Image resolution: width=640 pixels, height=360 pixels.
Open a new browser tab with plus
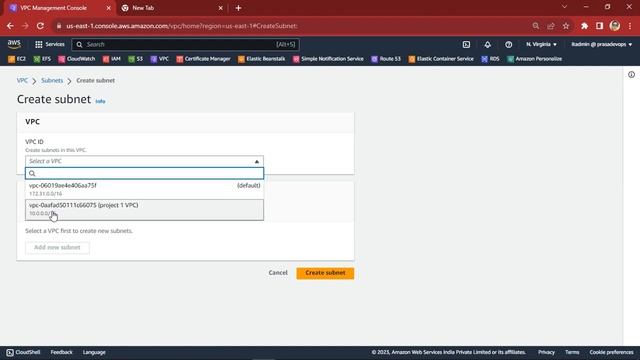click(x=238, y=8)
